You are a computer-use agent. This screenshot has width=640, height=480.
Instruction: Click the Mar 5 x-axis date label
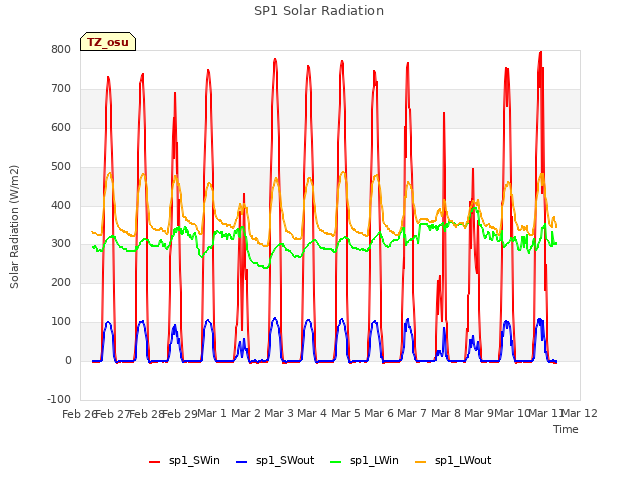coord(346,413)
